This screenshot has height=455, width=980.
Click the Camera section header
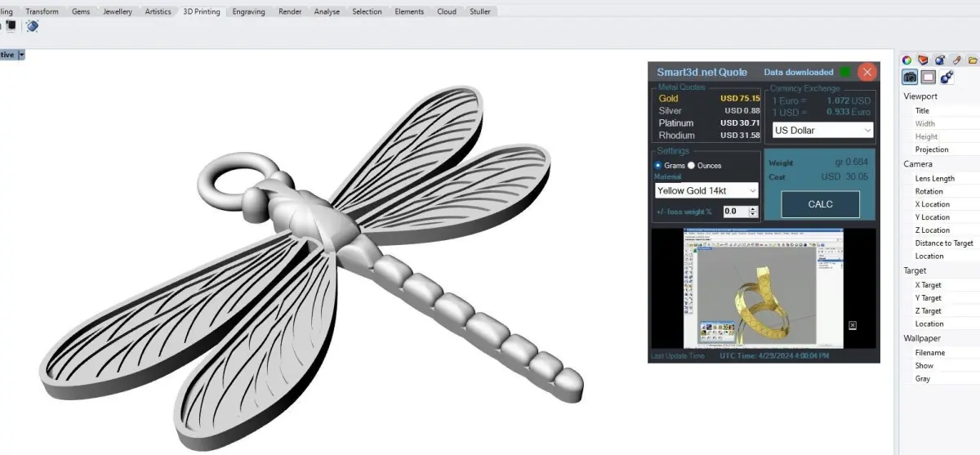pos(918,164)
